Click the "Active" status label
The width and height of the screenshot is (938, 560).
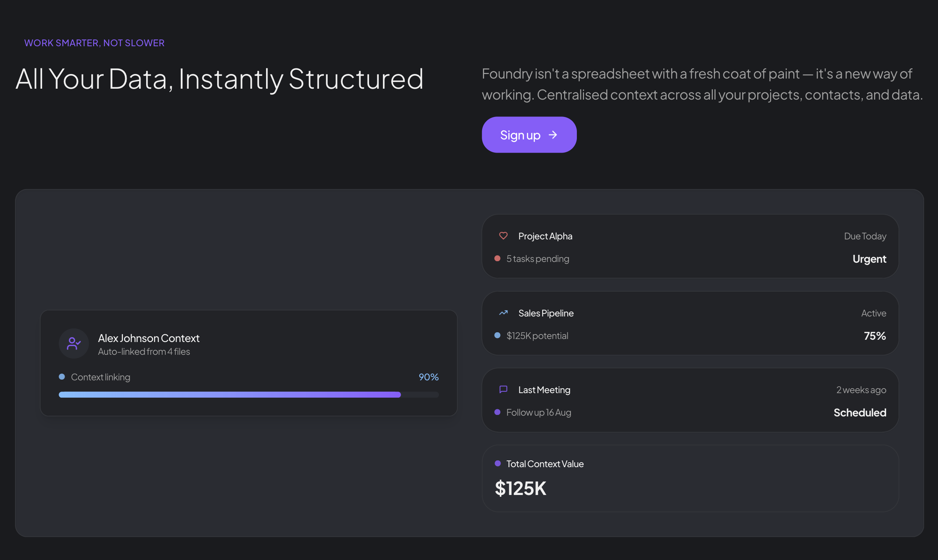pyautogui.click(x=873, y=313)
